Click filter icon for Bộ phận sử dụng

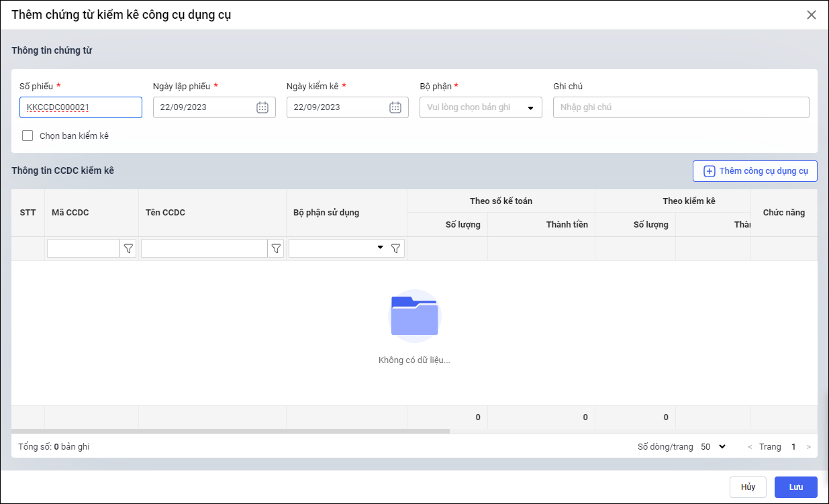(396, 248)
